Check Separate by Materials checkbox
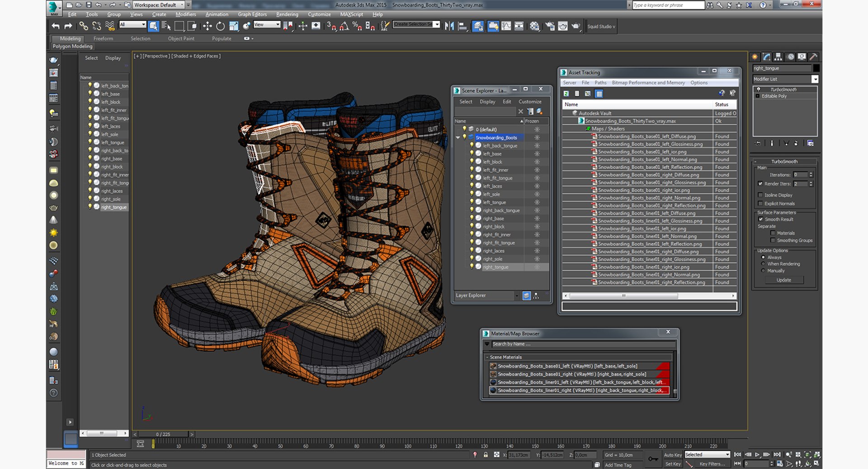The image size is (868, 469). [773, 233]
